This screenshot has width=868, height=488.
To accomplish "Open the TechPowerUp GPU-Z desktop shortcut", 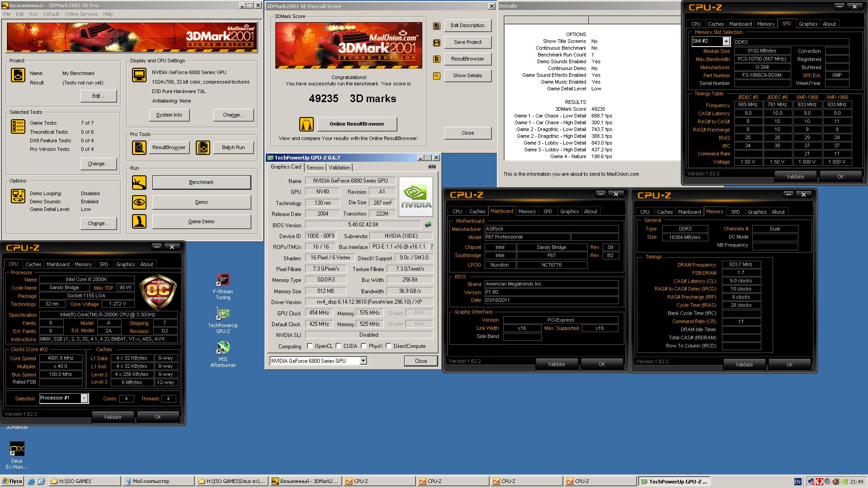I will [x=223, y=320].
